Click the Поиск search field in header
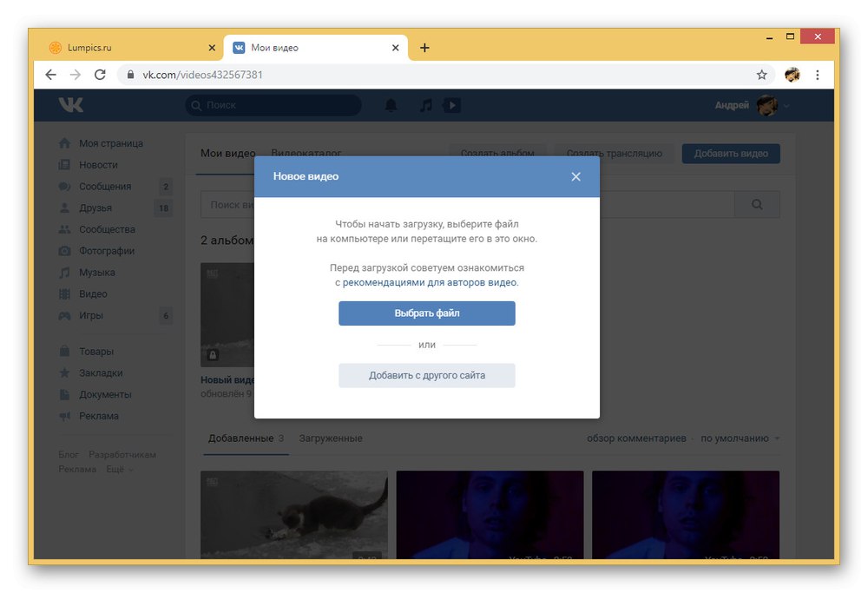Screen dimensions: 868x593 point(273,105)
